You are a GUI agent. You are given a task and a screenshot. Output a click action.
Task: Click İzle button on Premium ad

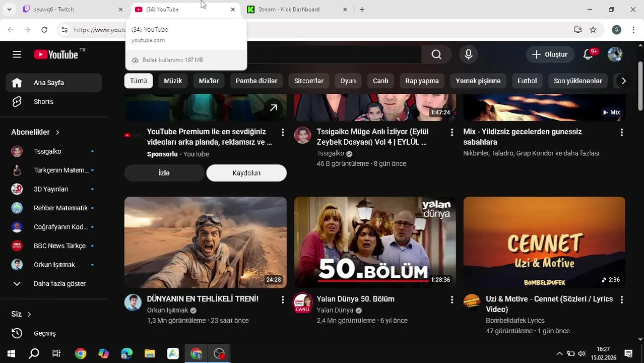point(164,173)
